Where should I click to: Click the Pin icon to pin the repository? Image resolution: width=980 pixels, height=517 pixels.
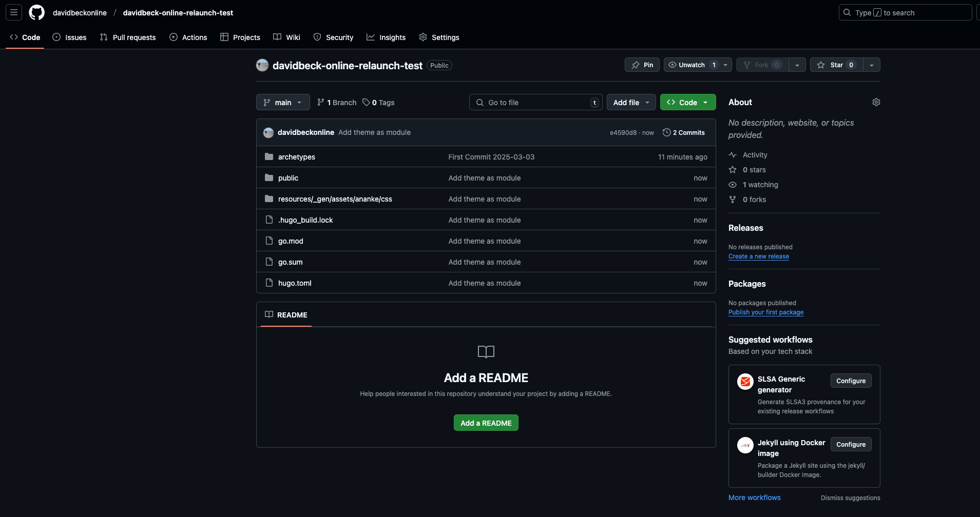(642, 65)
